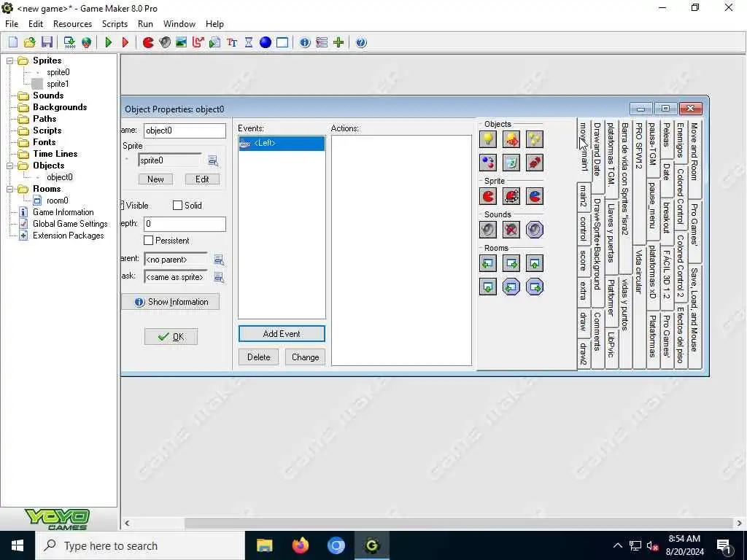Confirm object properties with OK button
This screenshot has width=747, height=560.
tap(171, 337)
